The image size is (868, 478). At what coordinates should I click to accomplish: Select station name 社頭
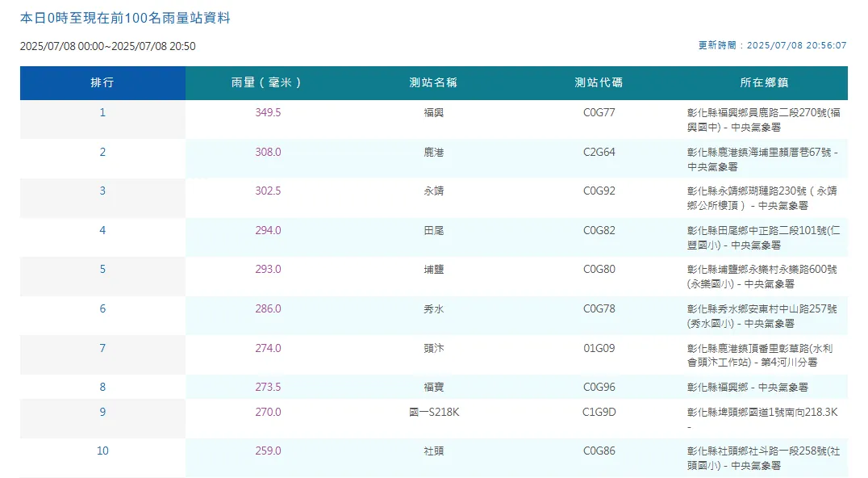click(433, 451)
